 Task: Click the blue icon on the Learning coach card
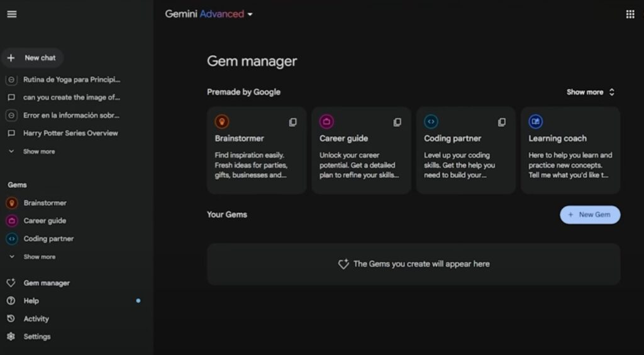coord(536,121)
